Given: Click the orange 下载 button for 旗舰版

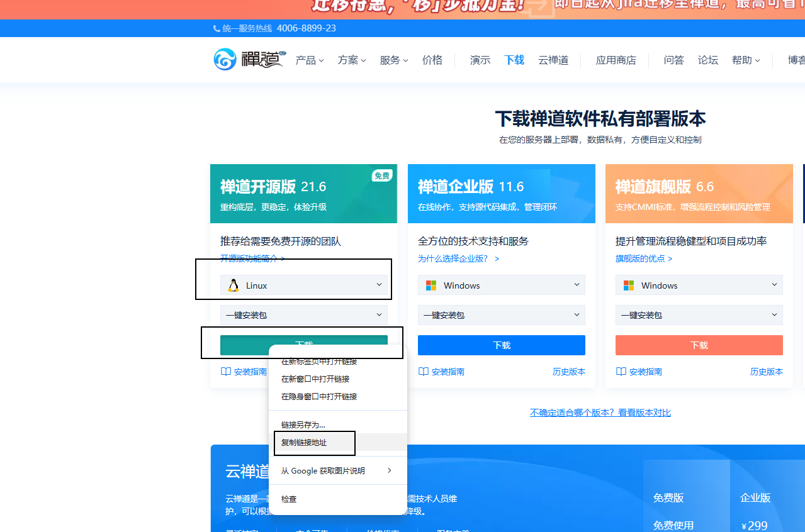Looking at the screenshot, I should pyautogui.click(x=699, y=345).
